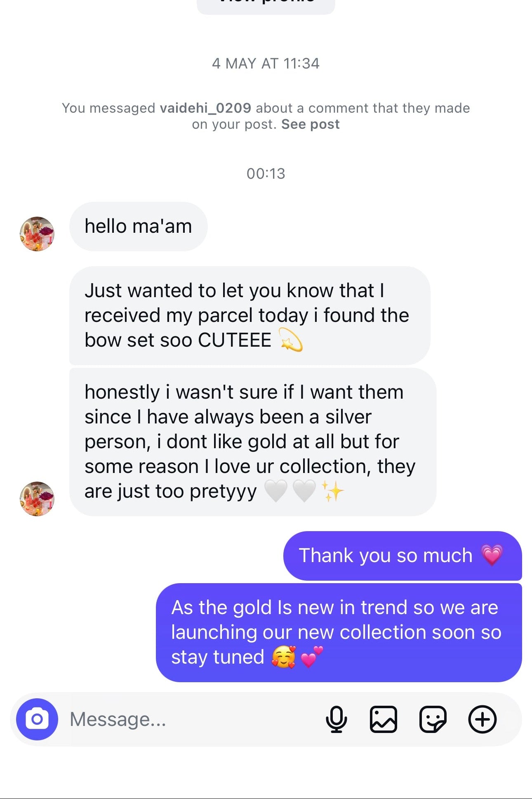This screenshot has width=532, height=799.
Task: Tap the vaidehi_0209 username text
Action: pos(205,108)
